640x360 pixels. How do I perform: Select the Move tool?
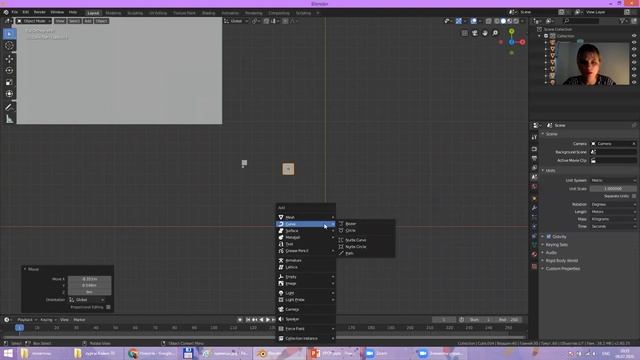point(9,59)
